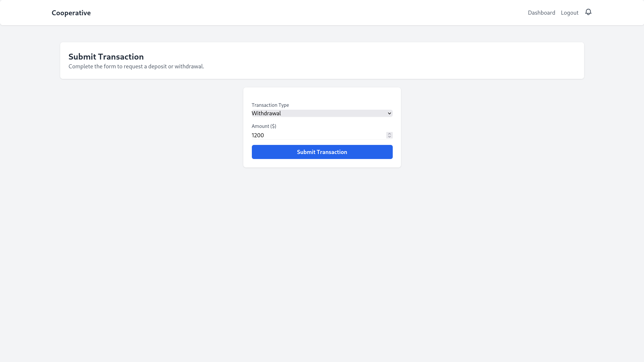This screenshot has width=644, height=362.
Task: Click blank space in top navigation bar
Action: click(294, 13)
